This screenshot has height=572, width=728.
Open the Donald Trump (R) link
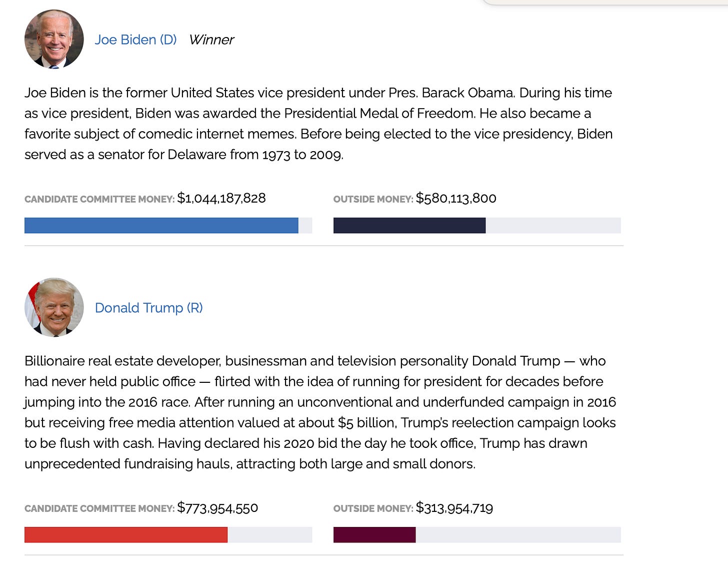click(x=148, y=308)
